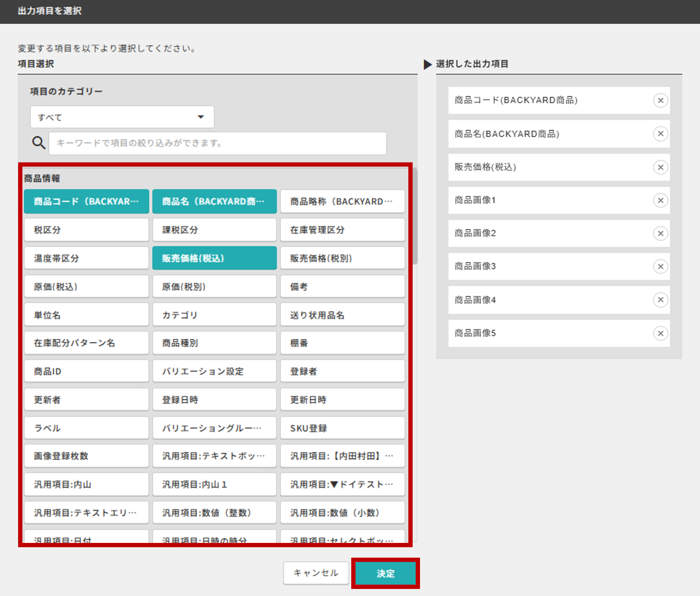Image resolution: width=700 pixels, height=596 pixels.
Task: Select the 更新日時 item
Action: click(x=343, y=400)
